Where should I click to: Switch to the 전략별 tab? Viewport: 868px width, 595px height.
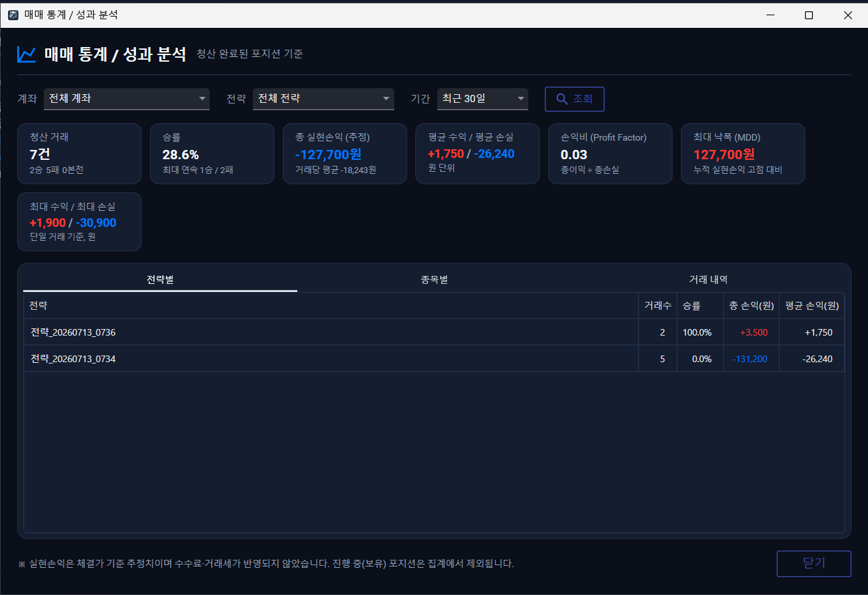(160, 279)
